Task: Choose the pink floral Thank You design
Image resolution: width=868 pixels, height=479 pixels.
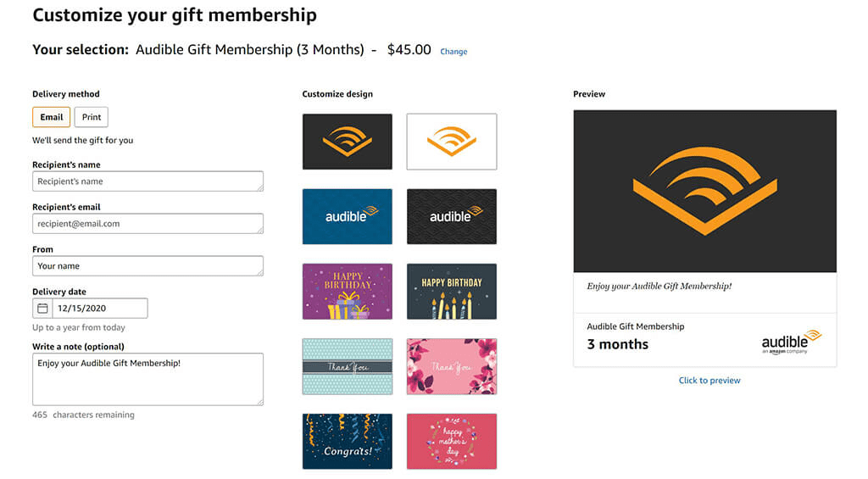Action: pyautogui.click(x=452, y=366)
